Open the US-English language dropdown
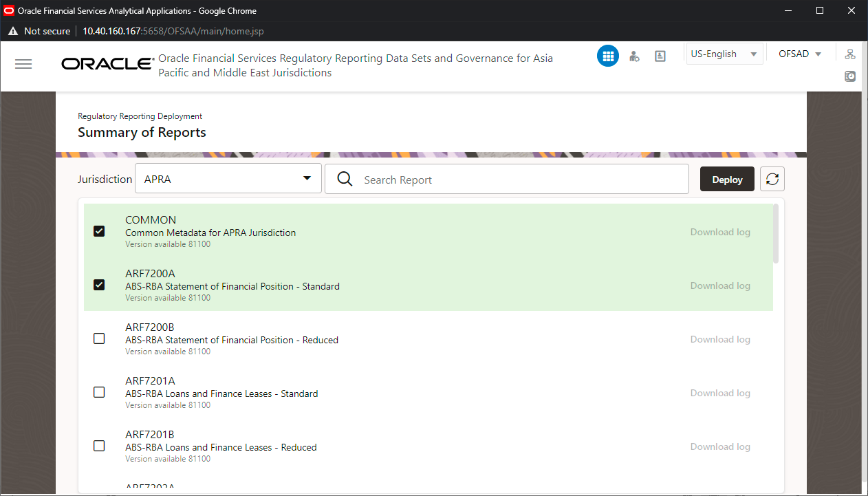This screenshot has height=496, width=868. pos(725,54)
